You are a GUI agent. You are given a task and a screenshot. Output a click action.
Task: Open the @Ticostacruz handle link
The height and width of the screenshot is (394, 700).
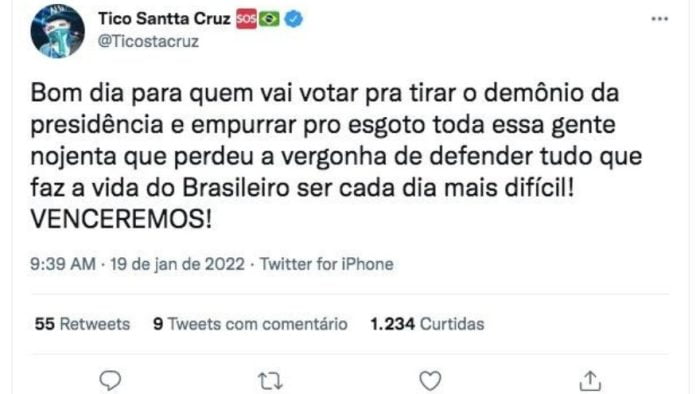(148, 41)
